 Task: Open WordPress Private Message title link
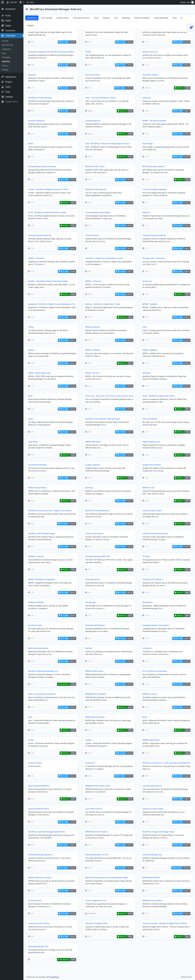[40, 98]
